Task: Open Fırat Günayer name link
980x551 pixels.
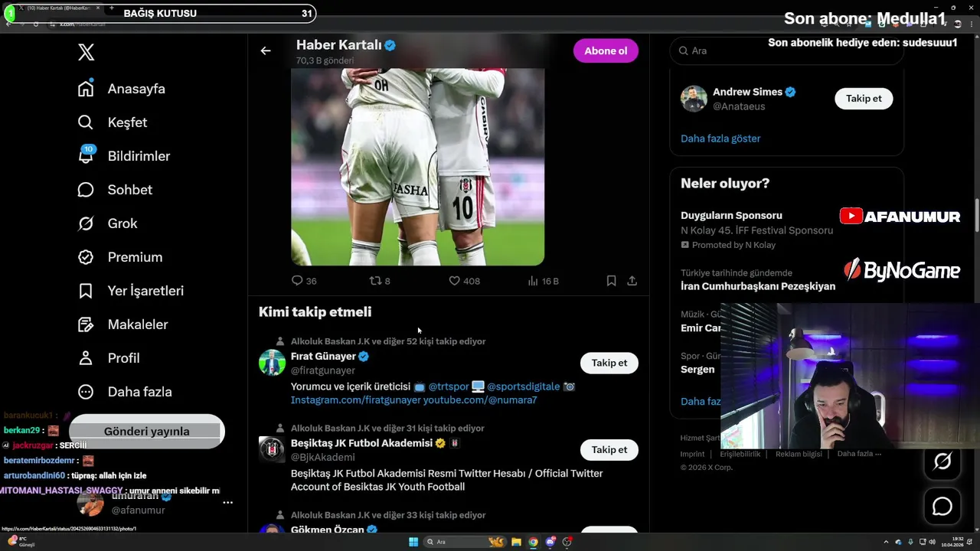Action: (323, 357)
